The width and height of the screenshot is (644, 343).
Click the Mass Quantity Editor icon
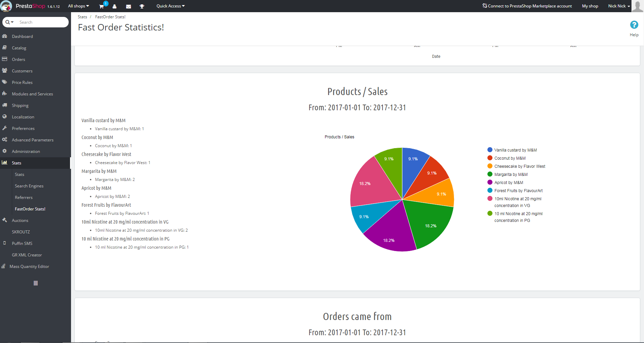coord(3,266)
